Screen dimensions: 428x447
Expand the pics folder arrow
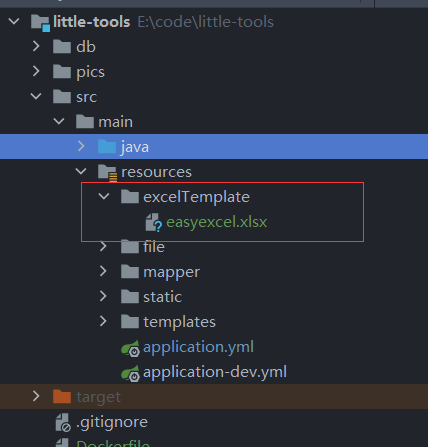(36, 71)
